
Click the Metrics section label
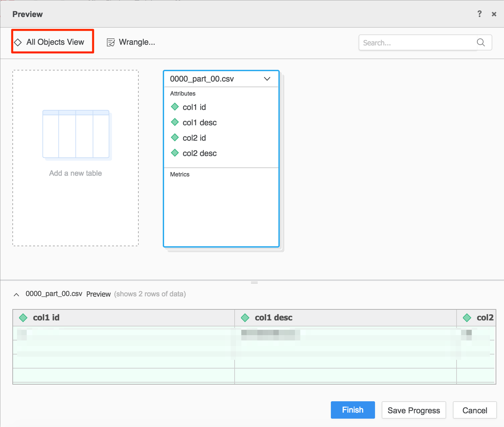179,174
